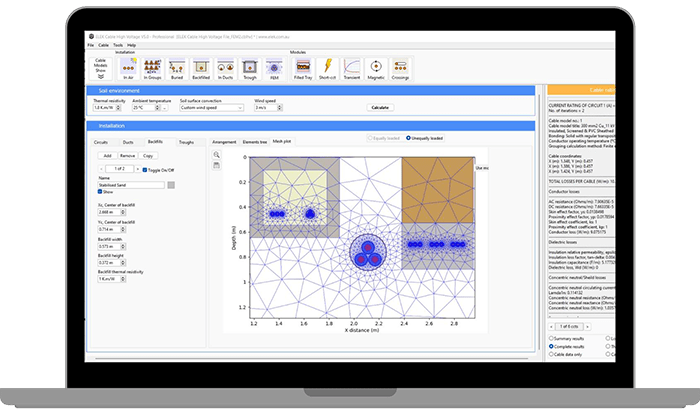Open the backfill color swatch
Screen dimensions: 700x414
171,185
